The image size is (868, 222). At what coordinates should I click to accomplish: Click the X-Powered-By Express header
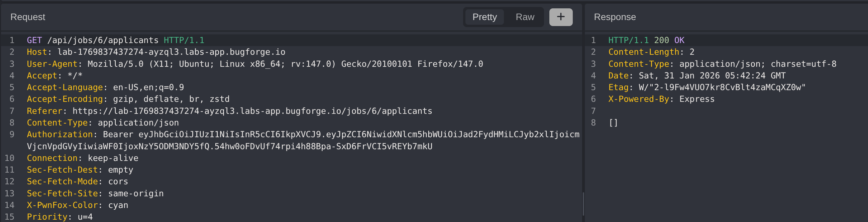click(x=661, y=99)
